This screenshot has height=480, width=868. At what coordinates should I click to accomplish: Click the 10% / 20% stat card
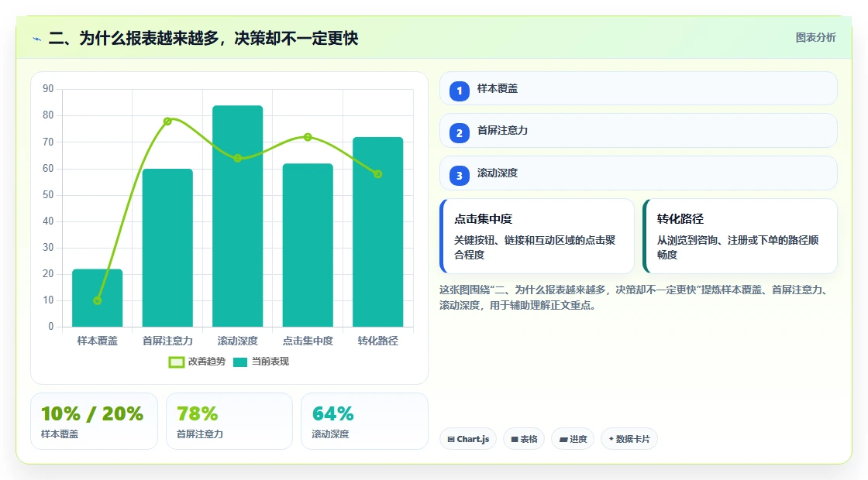point(94,421)
